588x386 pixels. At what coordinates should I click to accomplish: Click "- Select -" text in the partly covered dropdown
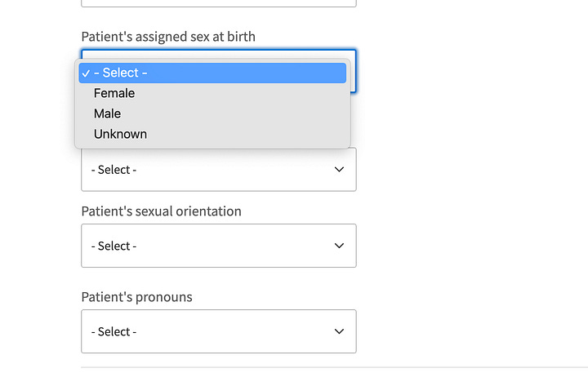[x=114, y=170]
